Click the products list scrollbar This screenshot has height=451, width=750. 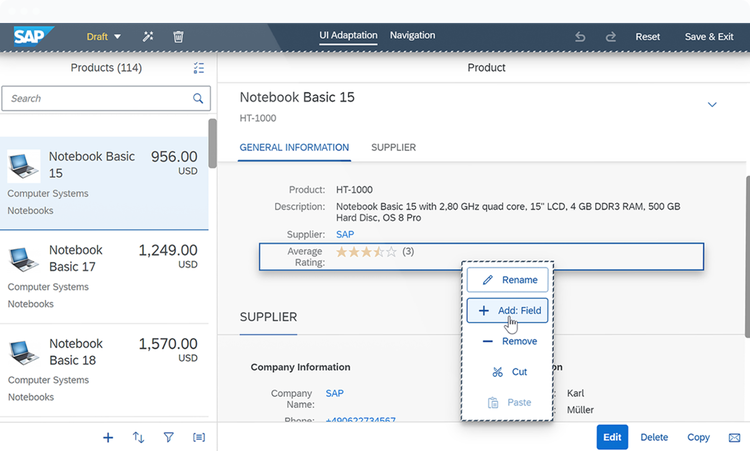[213, 143]
